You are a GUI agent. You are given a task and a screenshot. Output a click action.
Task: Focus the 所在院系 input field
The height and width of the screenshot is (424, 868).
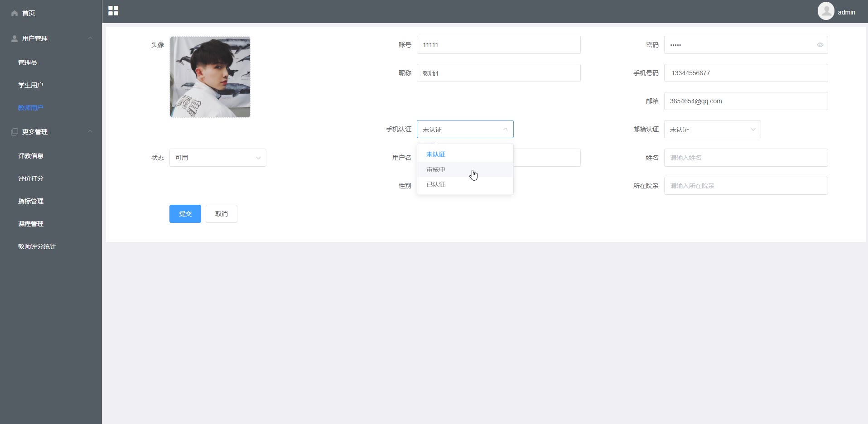[x=746, y=186]
